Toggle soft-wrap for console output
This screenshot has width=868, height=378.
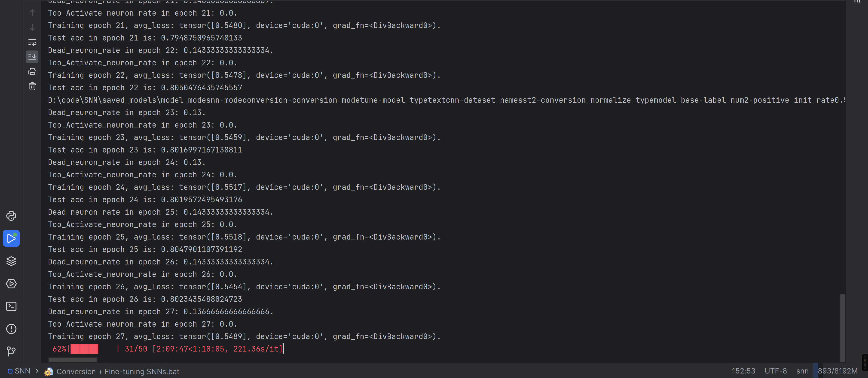pyautogui.click(x=32, y=42)
